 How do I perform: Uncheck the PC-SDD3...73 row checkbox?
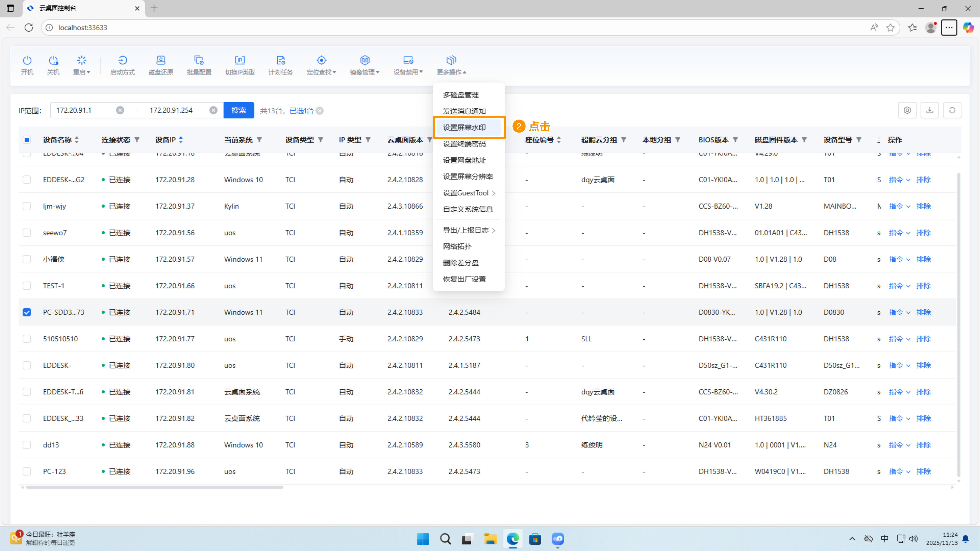[27, 312]
